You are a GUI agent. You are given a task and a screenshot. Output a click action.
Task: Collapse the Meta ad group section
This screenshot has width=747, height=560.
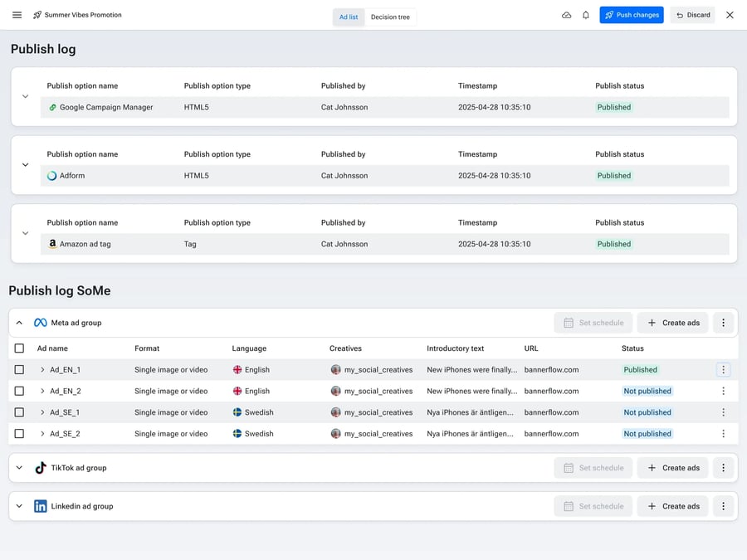pos(18,322)
